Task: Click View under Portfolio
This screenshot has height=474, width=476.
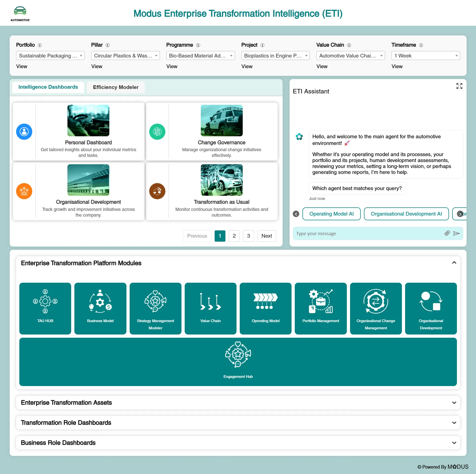Action: coord(22,66)
